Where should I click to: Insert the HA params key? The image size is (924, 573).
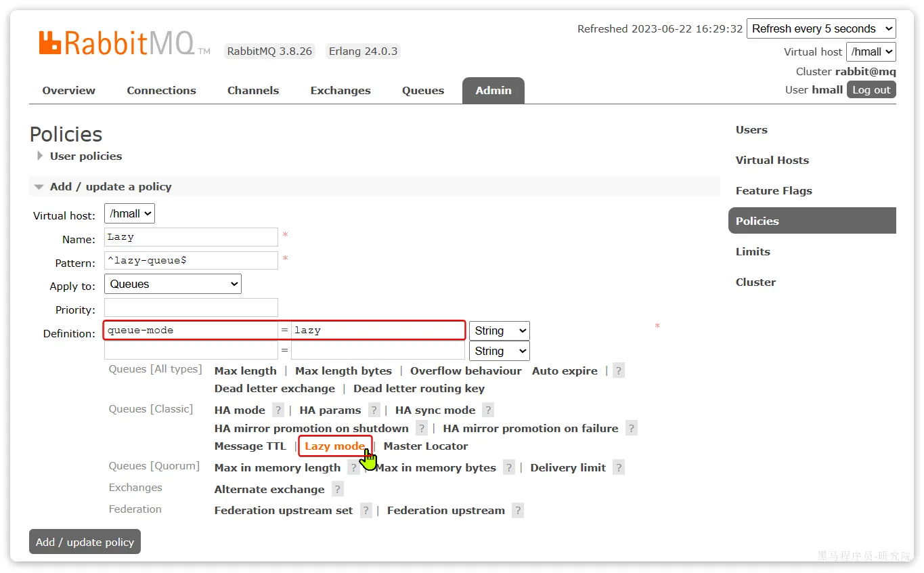click(x=330, y=410)
